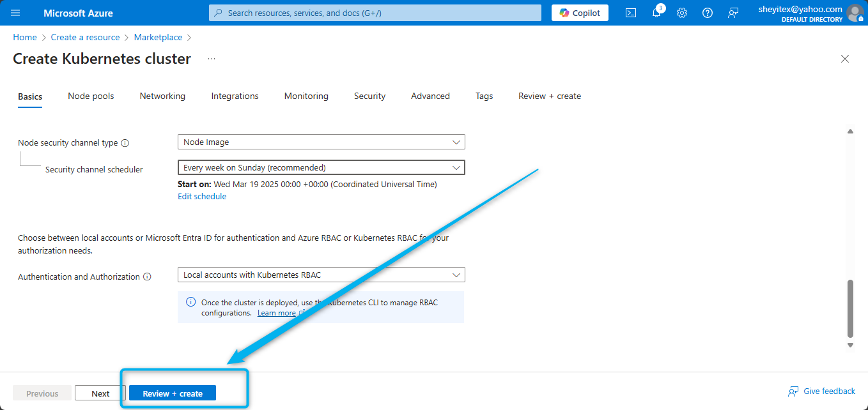Viewport: 868px width, 410px height.
Task: Open the Authentication and Authorization dropdown
Action: tap(321, 275)
